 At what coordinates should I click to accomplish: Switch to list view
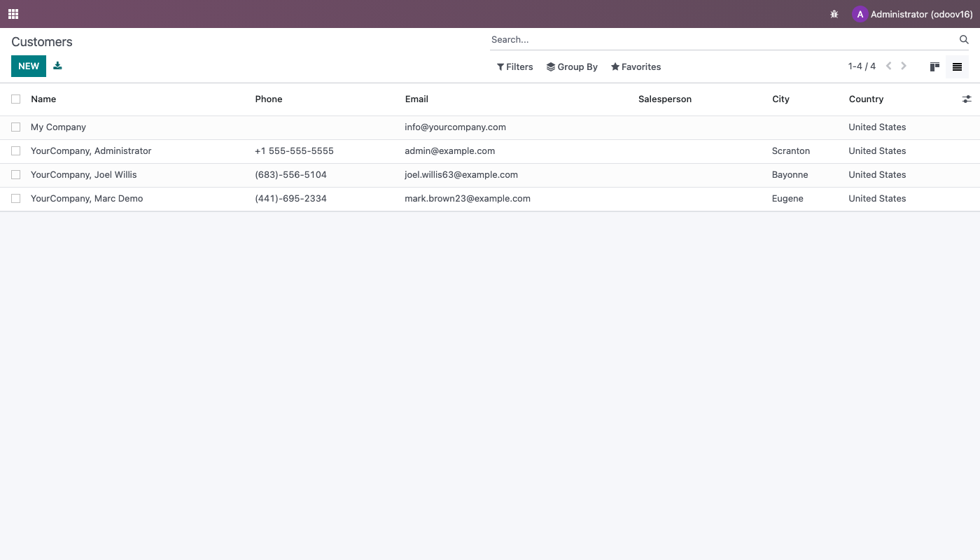957,67
